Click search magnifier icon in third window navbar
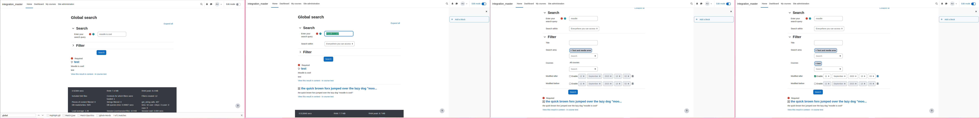980x119 pixels. click(692, 4)
